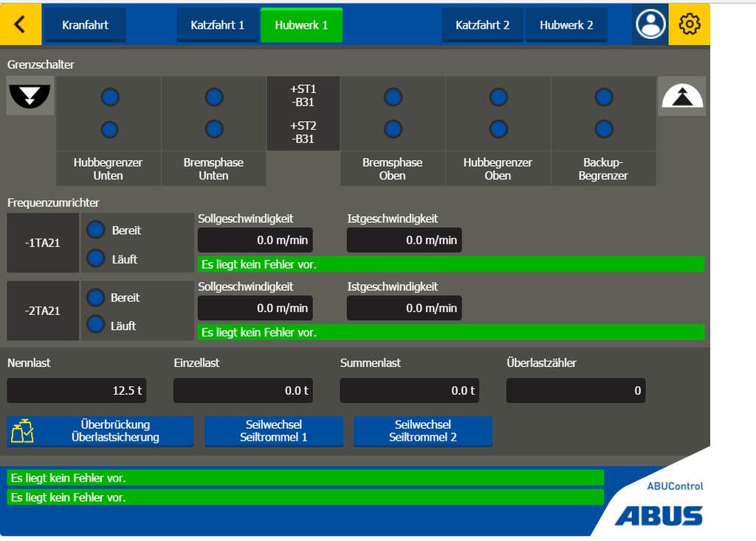The image size is (756, 541).
Task: Switch to the Katzfahrt 1 tab
Action: [x=218, y=25]
